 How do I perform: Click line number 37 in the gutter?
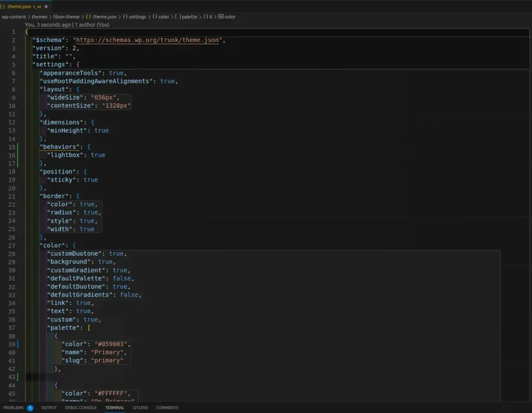coord(12,328)
